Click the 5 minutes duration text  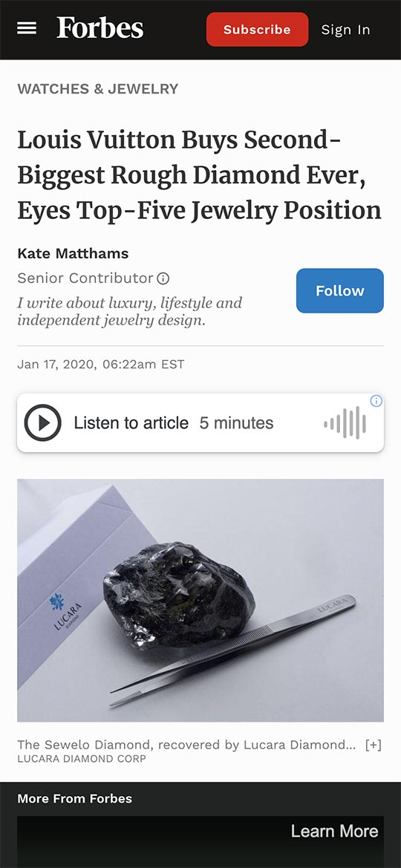coord(236,423)
